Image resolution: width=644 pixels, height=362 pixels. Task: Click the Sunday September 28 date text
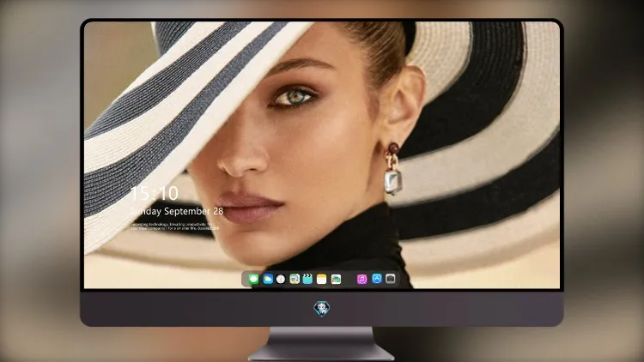point(177,211)
